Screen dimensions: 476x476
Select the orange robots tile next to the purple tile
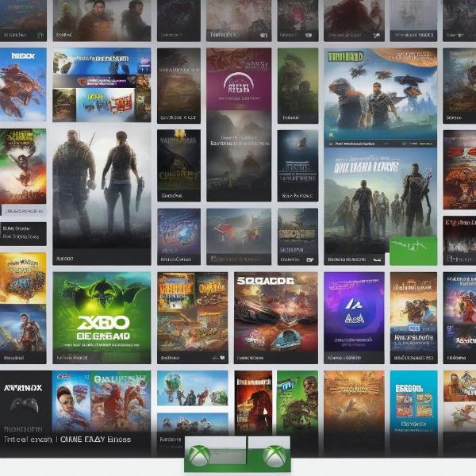(414, 317)
